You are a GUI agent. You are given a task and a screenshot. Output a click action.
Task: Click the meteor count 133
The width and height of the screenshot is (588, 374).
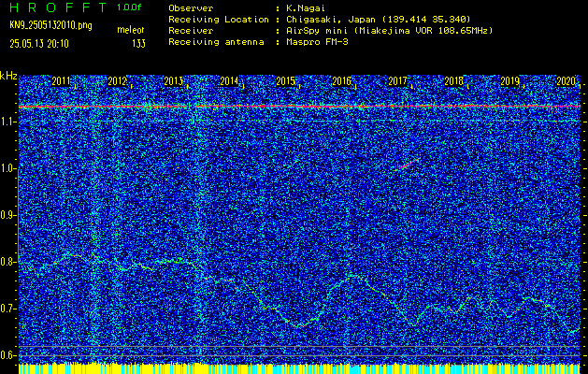138,44
